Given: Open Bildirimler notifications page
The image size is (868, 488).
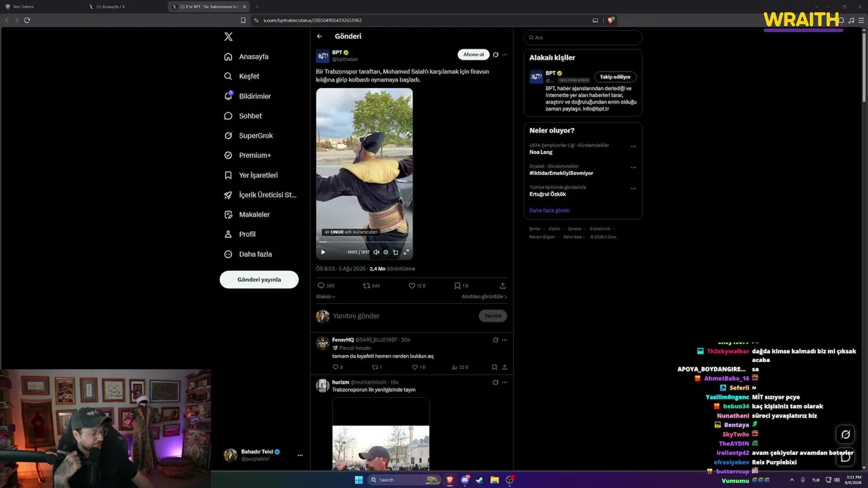Looking at the screenshot, I should pyautogui.click(x=248, y=96).
